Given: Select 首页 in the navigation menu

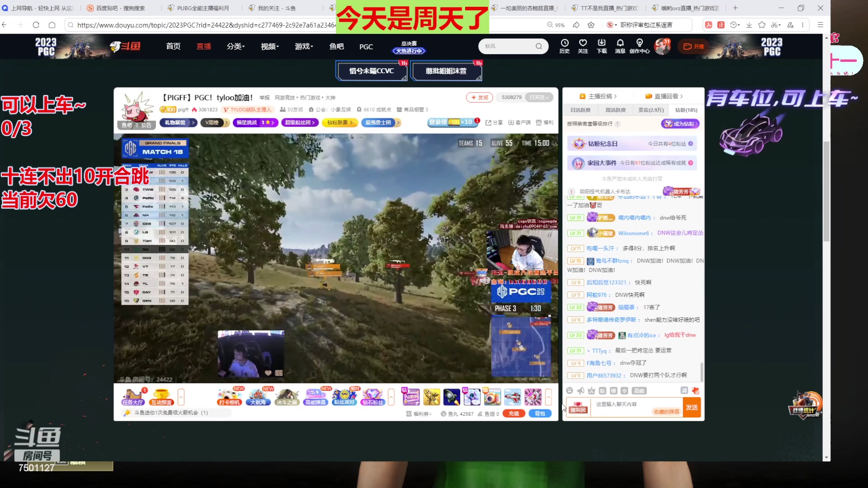Looking at the screenshot, I should click(173, 46).
